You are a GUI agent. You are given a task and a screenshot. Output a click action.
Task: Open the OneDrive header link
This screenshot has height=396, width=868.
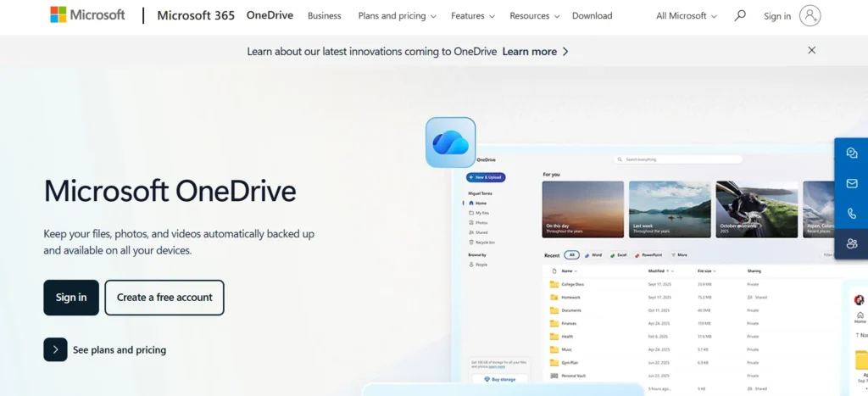270,15
